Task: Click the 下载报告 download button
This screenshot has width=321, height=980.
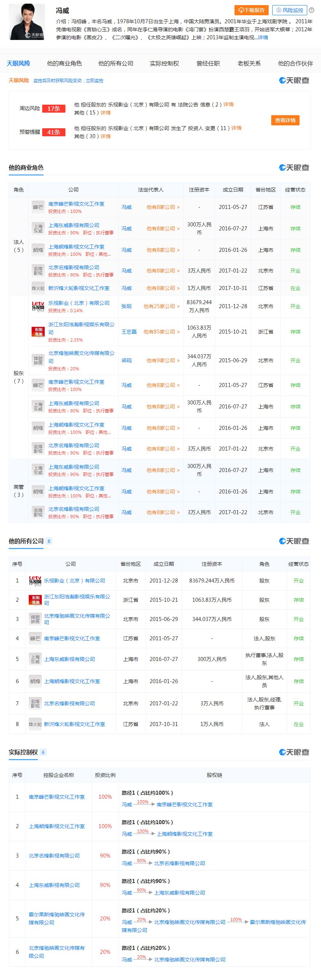Action: pos(251,10)
